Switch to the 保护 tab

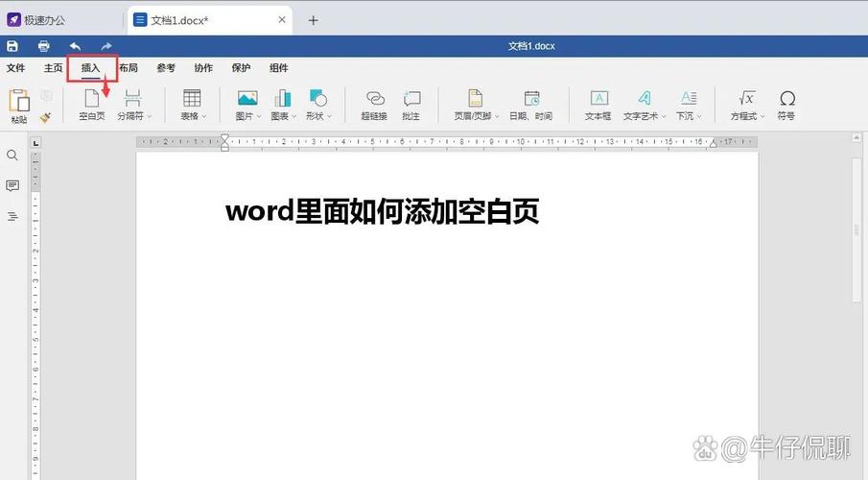241,68
